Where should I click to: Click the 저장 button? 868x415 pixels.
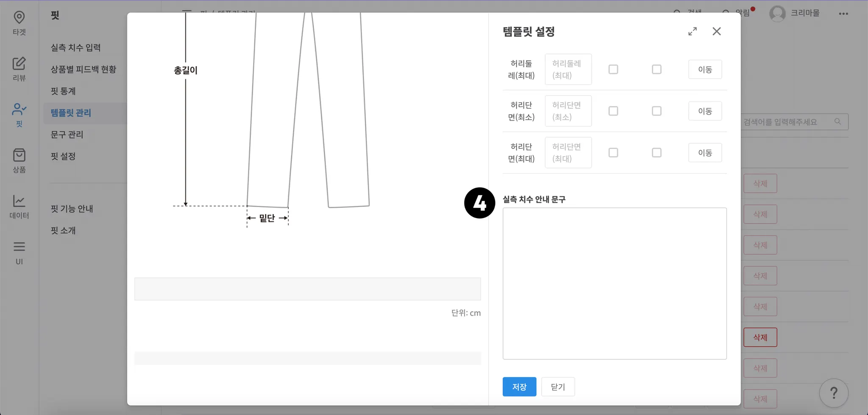(x=519, y=387)
